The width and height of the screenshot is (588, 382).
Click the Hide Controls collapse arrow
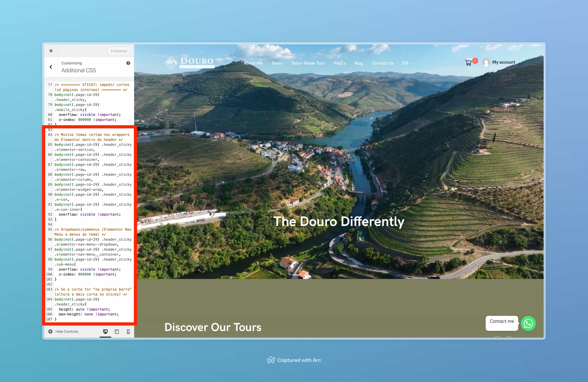[50, 331]
